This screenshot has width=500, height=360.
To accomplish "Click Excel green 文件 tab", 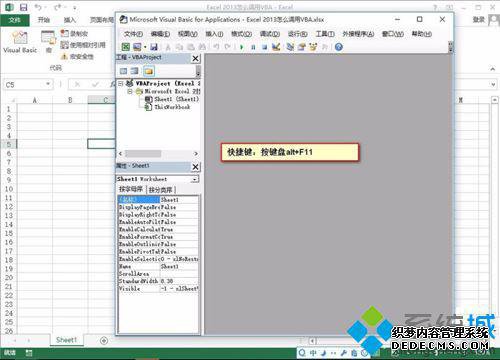I will (15, 20).
